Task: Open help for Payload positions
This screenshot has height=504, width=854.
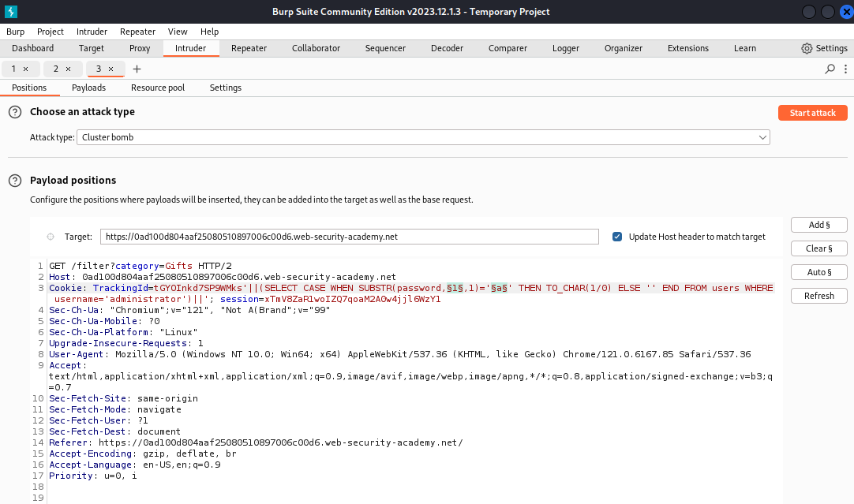Action: click(15, 181)
